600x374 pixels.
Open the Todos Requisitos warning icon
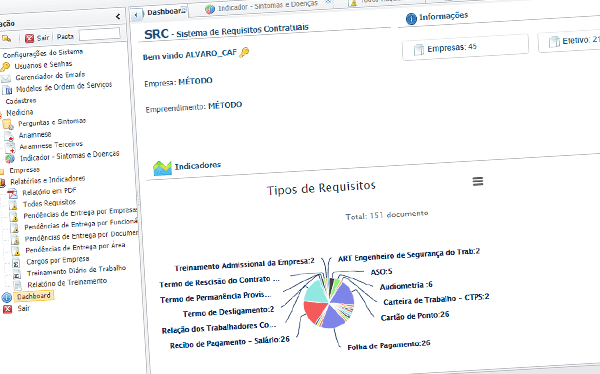pos(13,205)
